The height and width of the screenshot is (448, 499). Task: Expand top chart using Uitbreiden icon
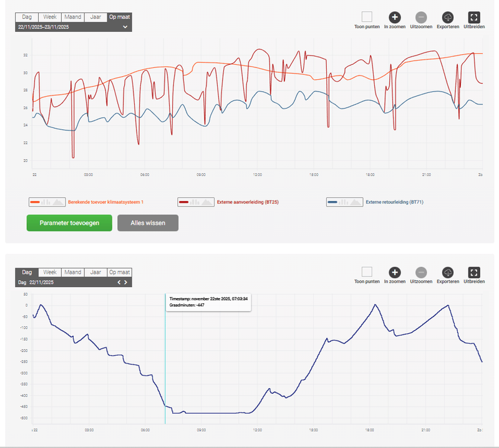(x=474, y=17)
